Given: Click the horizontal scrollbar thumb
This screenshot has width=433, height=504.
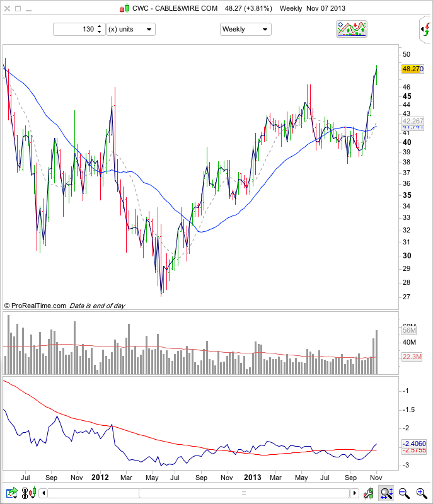Looking at the screenshot, I should tap(244, 493).
